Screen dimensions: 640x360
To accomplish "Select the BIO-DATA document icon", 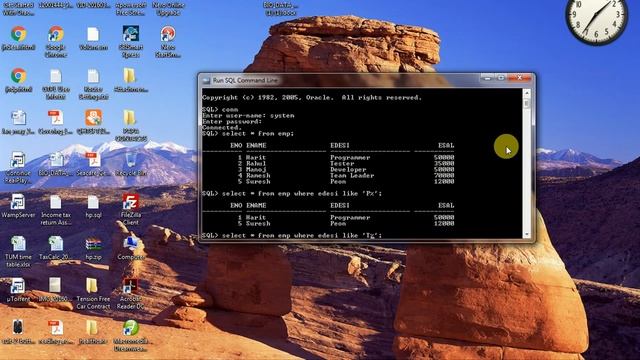I will click(x=56, y=164).
